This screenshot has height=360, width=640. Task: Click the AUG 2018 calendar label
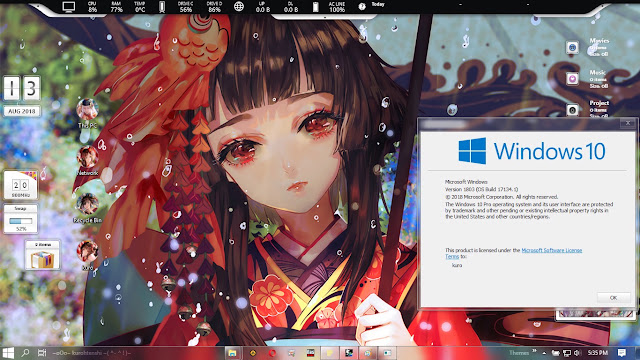(x=22, y=111)
